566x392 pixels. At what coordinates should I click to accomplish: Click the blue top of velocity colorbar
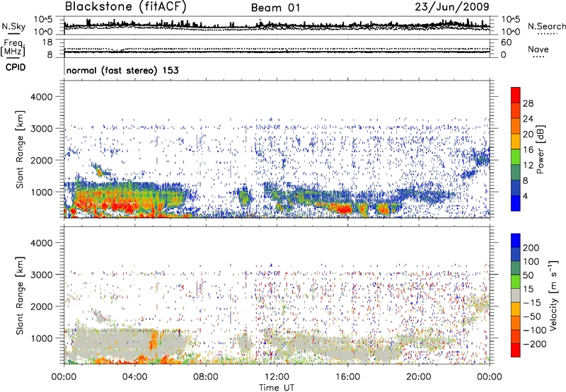click(516, 241)
